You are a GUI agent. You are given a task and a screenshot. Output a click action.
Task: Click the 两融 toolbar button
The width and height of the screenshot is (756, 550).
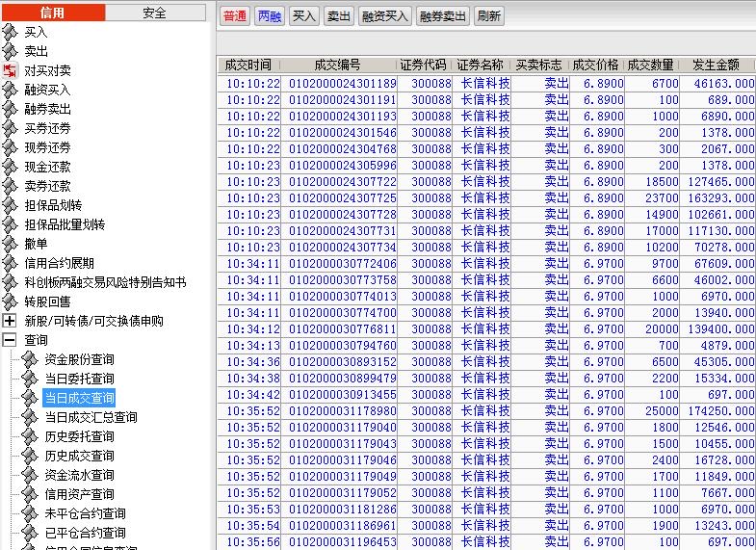click(x=270, y=16)
